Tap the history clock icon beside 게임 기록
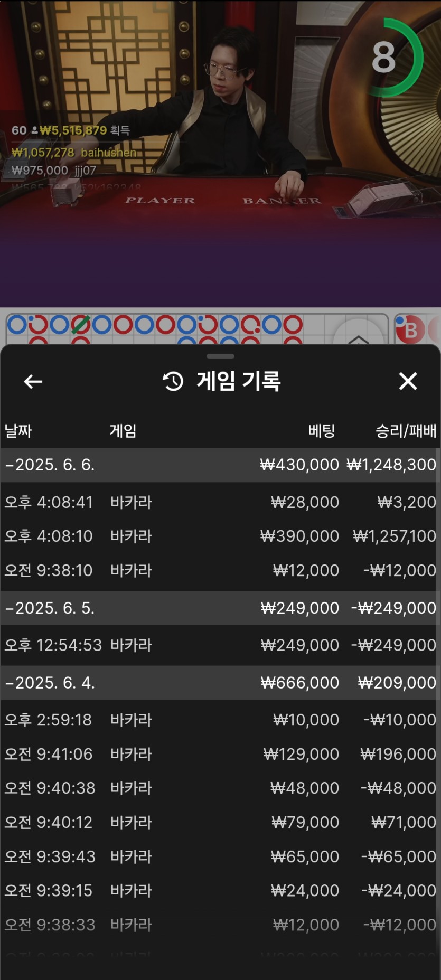 [173, 381]
